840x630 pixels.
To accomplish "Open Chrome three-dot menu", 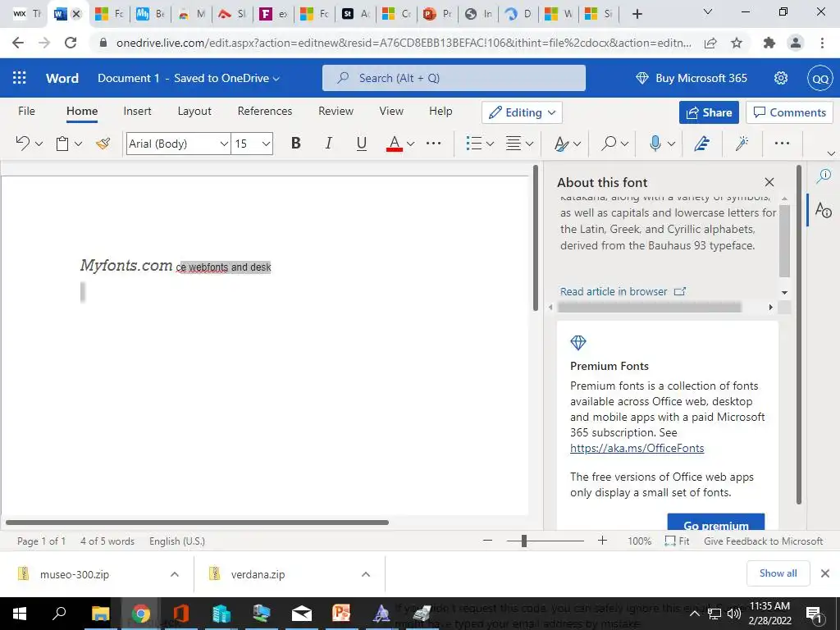I will (822, 43).
